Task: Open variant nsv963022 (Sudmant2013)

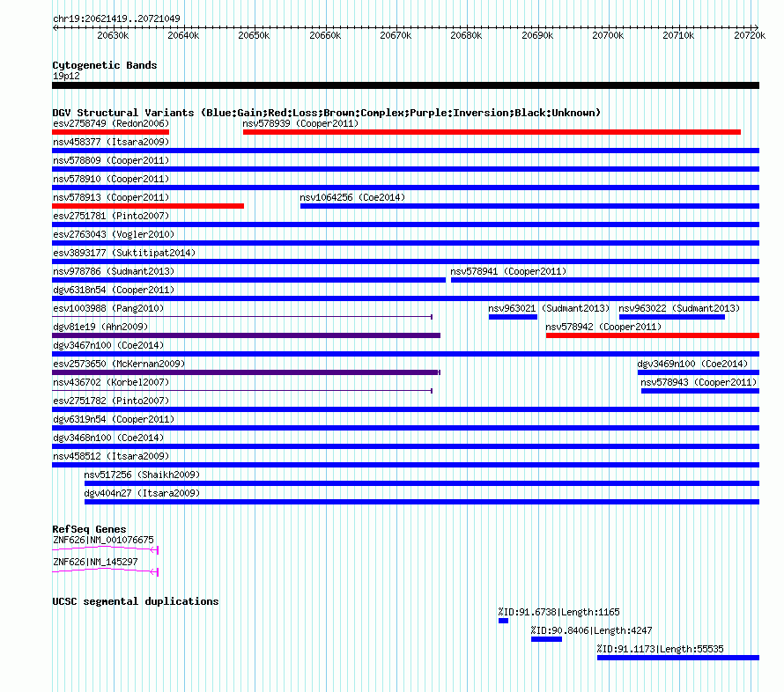Action: 679,308
